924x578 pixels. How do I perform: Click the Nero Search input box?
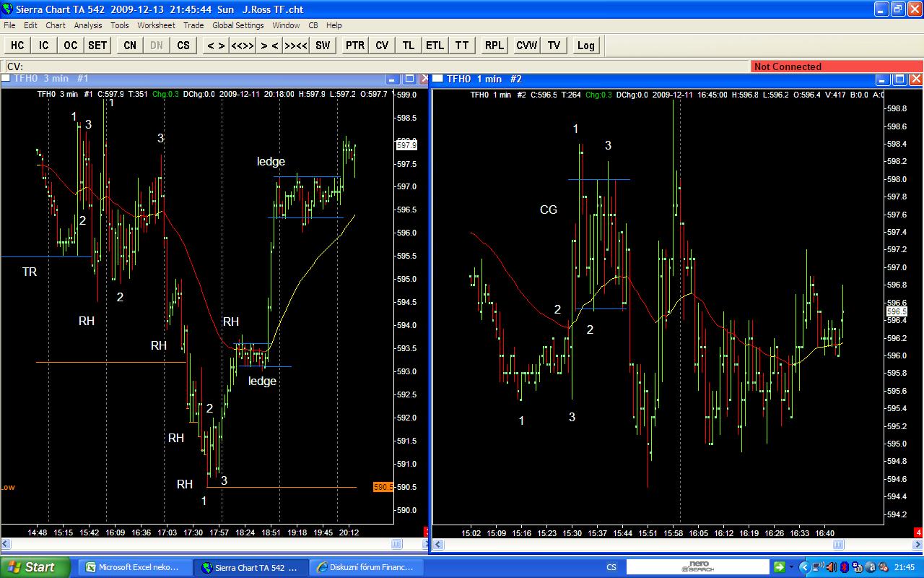pos(697,567)
